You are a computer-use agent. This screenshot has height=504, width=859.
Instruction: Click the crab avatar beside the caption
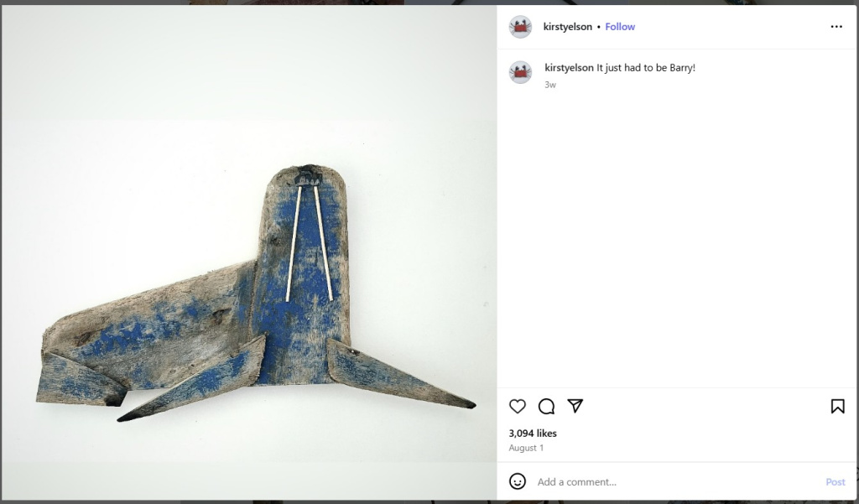(x=520, y=72)
